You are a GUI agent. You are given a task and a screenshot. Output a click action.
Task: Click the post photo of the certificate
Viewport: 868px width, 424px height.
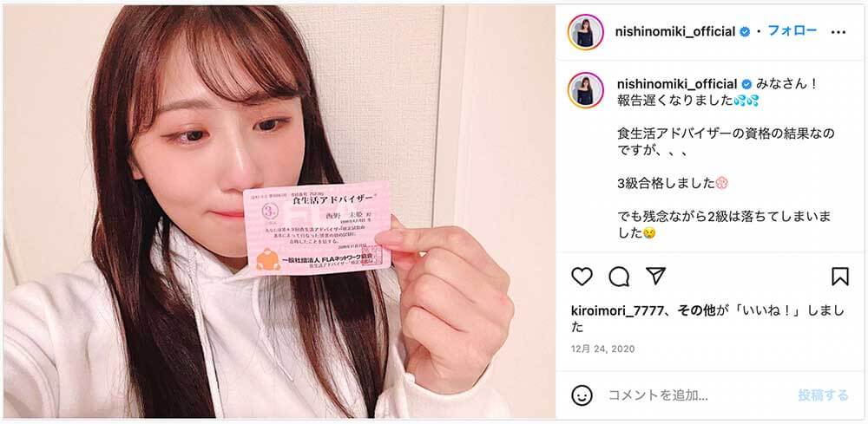pyautogui.click(x=279, y=212)
